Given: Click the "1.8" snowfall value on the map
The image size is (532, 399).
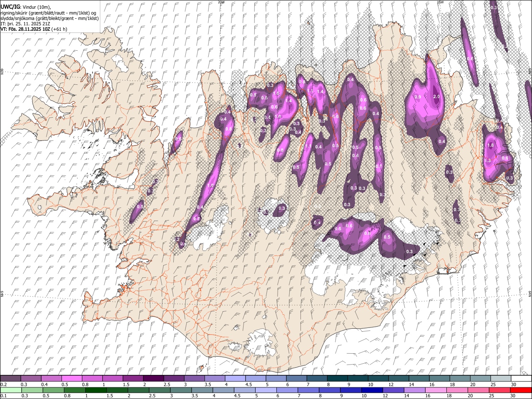Looking at the screenshot, I should pyautogui.click(x=490, y=145).
